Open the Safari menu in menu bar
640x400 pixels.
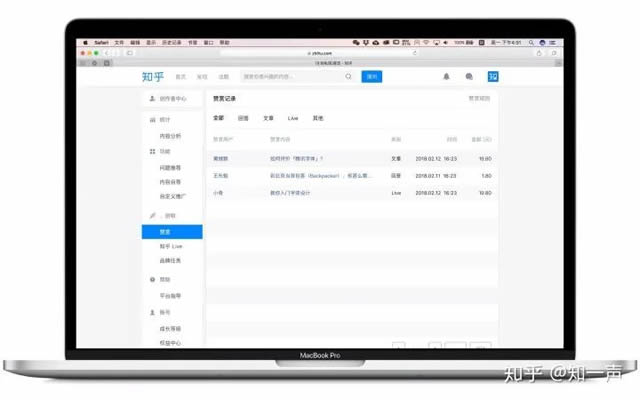(99, 43)
